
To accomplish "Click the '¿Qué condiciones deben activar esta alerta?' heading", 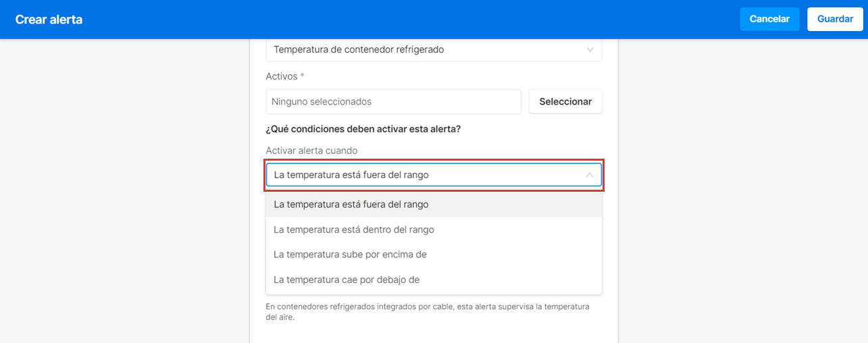I will (363, 128).
